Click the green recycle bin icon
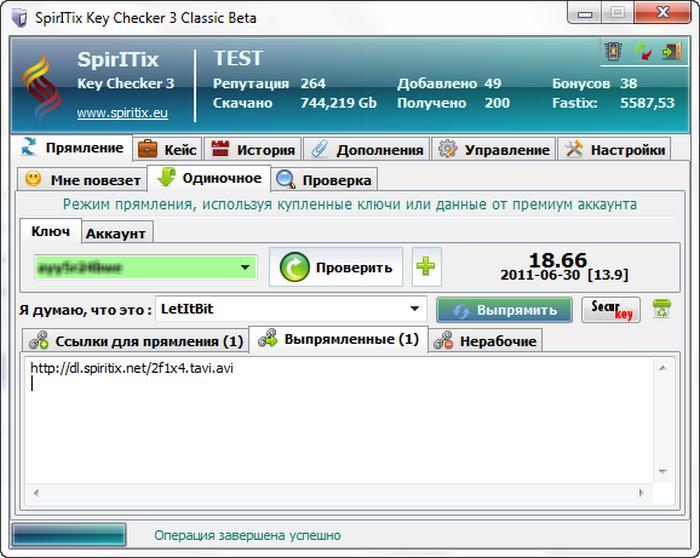Image resolution: width=700 pixels, height=558 pixels. tap(662, 309)
